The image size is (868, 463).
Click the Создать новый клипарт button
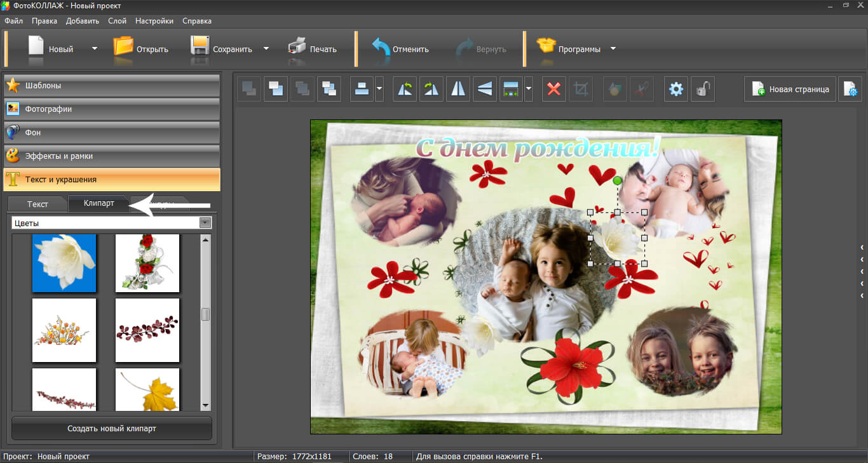(112, 429)
